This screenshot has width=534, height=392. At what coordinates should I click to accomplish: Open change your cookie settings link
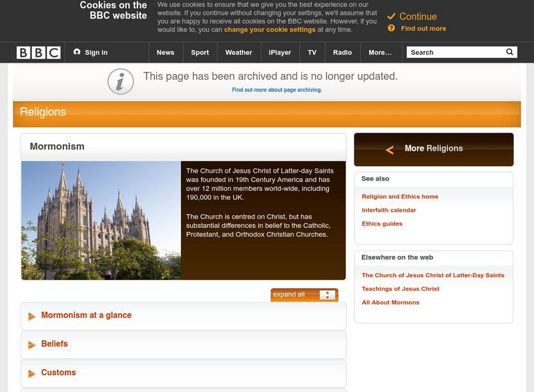(270, 29)
